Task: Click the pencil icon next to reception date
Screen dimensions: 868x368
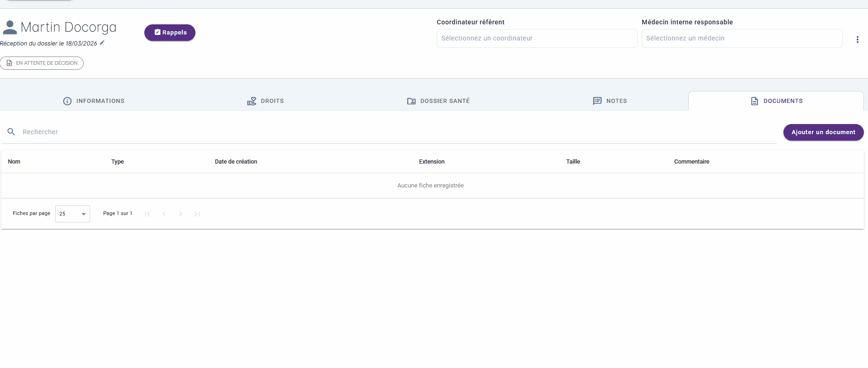Action: 102,43
